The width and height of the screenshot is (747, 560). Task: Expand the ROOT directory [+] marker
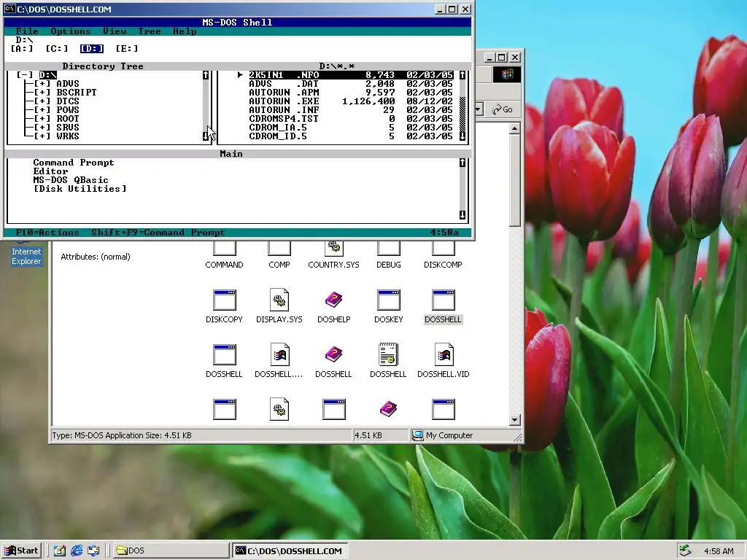42,119
